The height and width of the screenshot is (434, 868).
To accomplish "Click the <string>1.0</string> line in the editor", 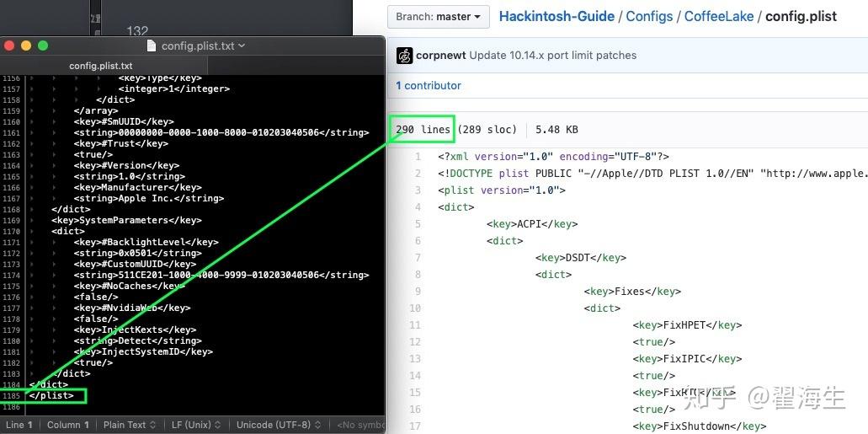I will point(129,176).
